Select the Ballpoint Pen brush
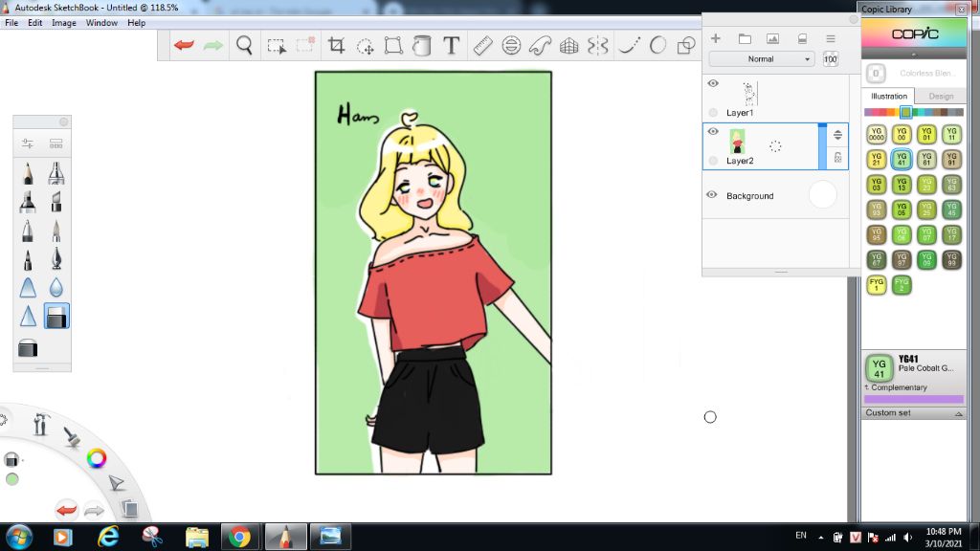Image resolution: width=980 pixels, height=551 pixels. point(28,231)
